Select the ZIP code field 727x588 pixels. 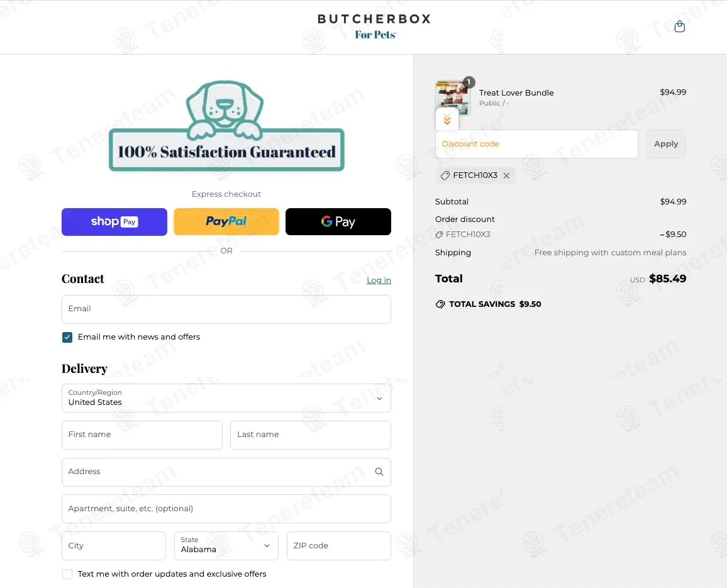(338, 546)
